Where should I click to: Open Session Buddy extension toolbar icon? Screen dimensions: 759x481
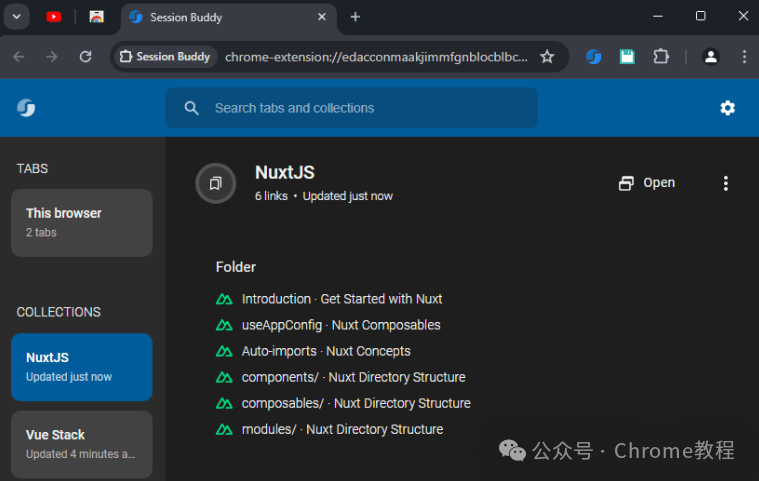[x=593, y=57]
